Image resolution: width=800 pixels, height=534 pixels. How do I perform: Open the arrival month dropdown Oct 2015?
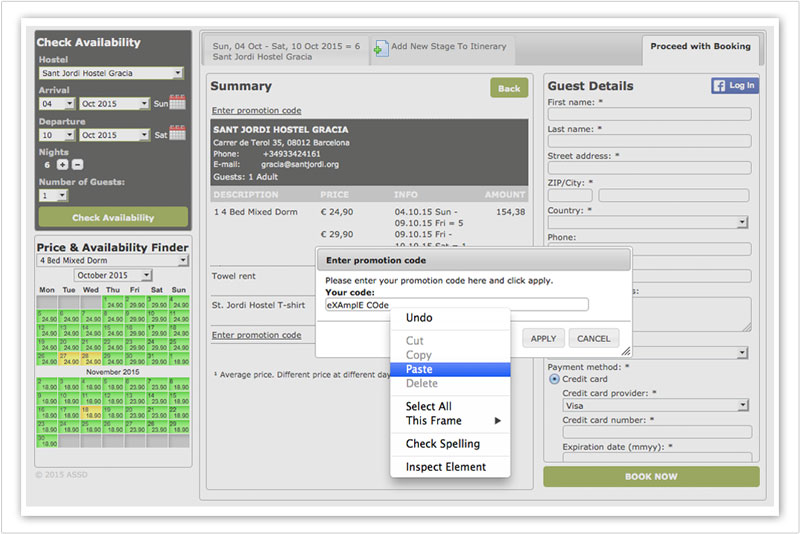click(x=114, y=104)
